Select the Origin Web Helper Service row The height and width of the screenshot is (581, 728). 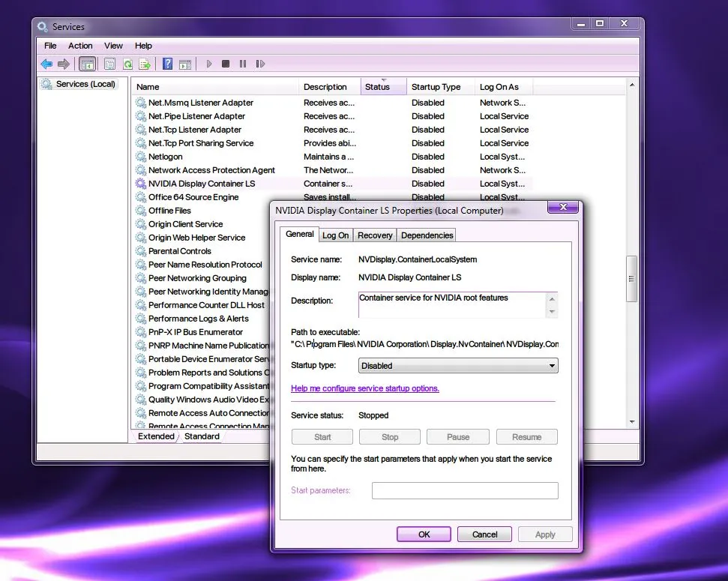(x=202, y=238)
